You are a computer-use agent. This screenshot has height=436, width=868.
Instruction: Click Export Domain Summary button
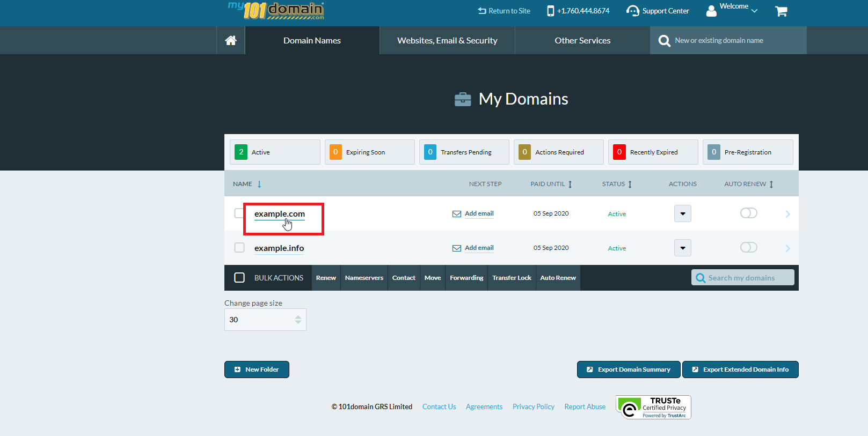tap(629, 370)
